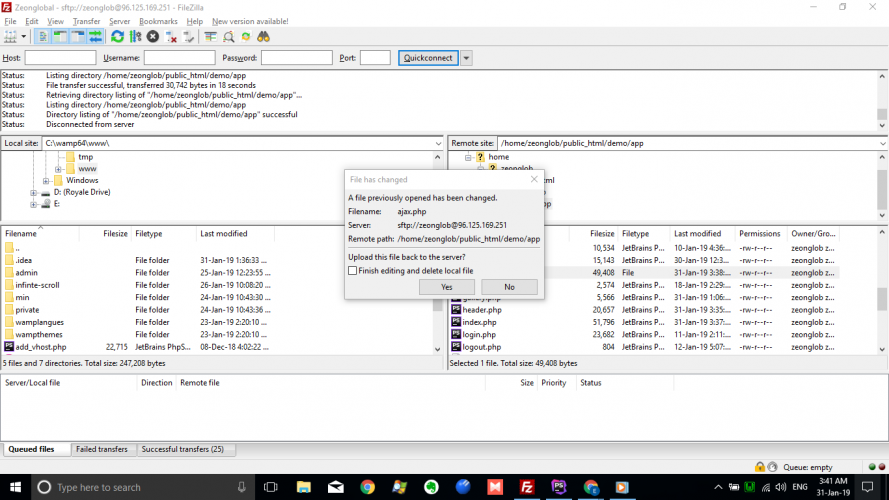Click the Username input field
Screen dimensions: 889x500
[179, 58]
